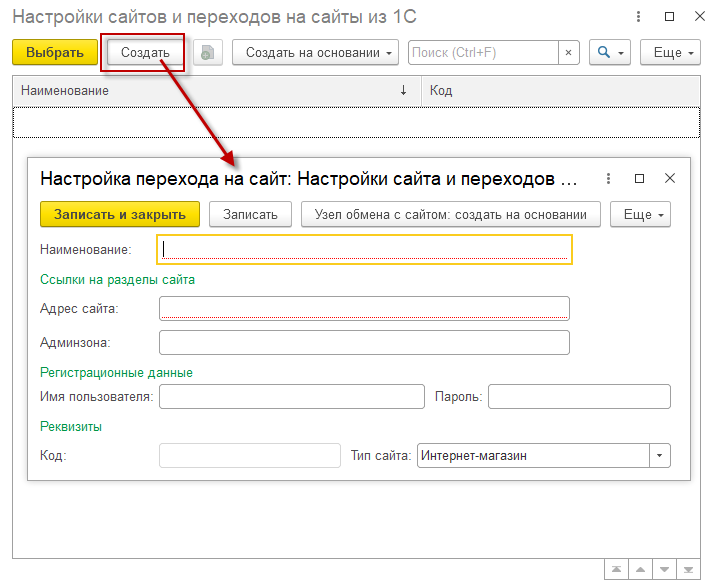This screenshot has width=717, height=587.
Task: Click the Код input field in the dialog
Action: 250,455
